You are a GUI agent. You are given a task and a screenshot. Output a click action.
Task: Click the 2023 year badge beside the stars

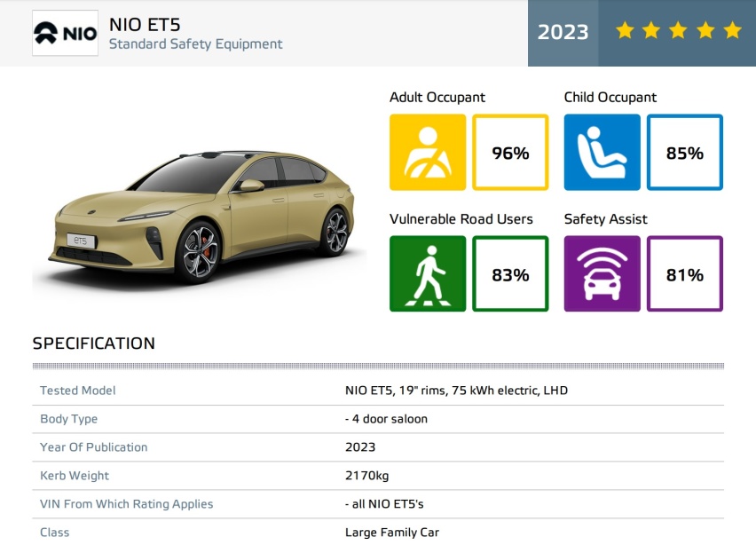(563, 33)
